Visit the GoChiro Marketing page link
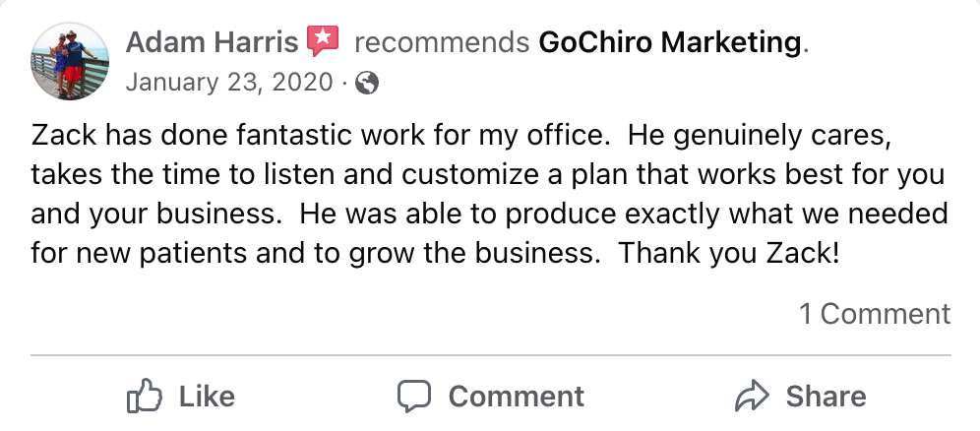Image resolution: width=980 pixels, height=431 pixels. [671, 42]
